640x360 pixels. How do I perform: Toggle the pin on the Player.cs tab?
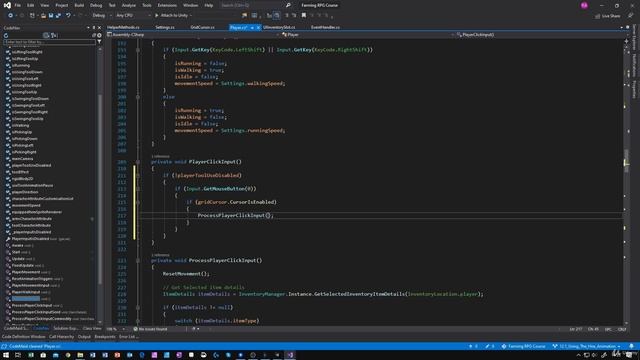coord(252,27)
